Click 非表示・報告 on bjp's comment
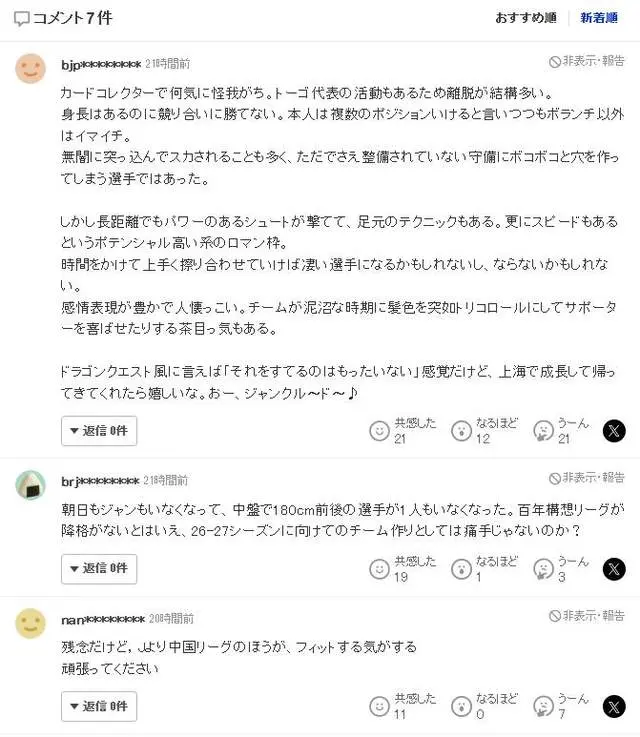This screenshot has height=737, width=640. pos(587,61)
